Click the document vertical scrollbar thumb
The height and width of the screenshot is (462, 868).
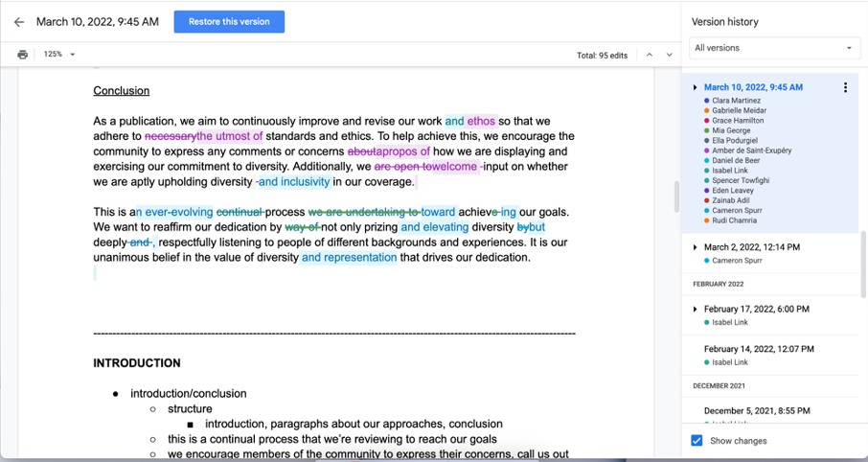pos(676,196)
